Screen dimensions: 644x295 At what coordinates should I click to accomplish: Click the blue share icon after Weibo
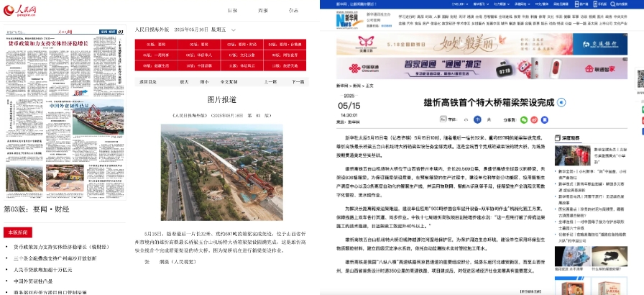tap(544, 120)
